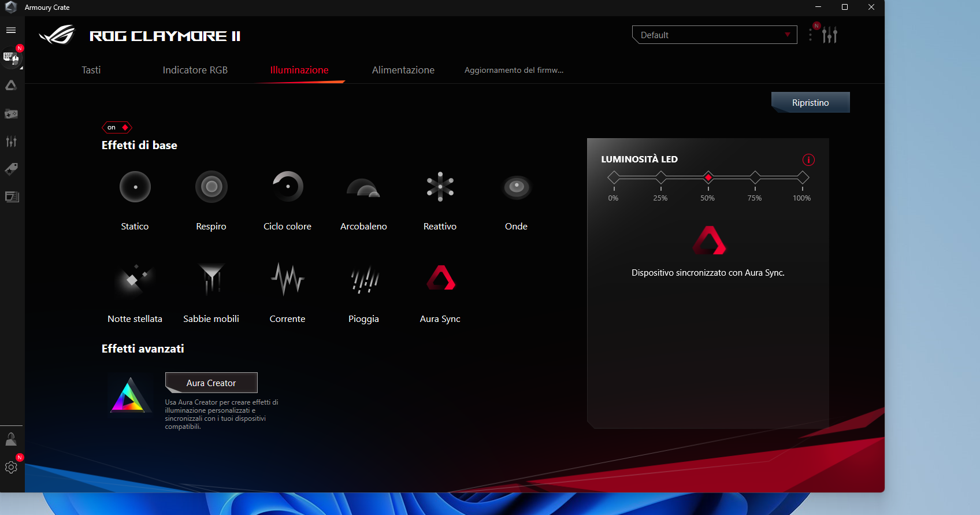Open the Device keyboard icon in sidebar

pyautogui.click(x=11, y=57)
